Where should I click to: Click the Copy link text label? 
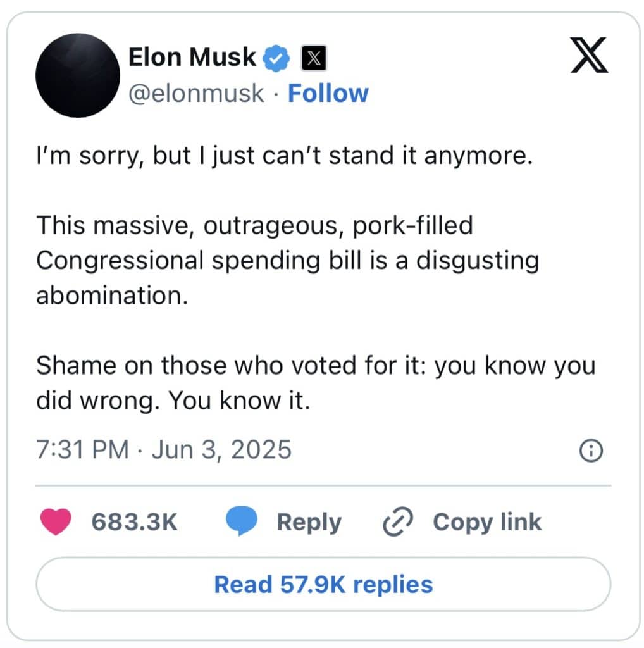[x=487, y=522]
